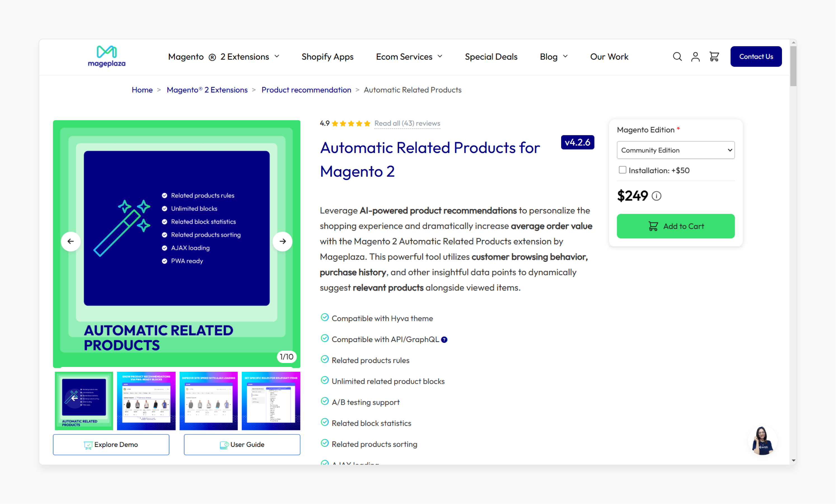Click the five-star rating icons

[x=351, y=123]
